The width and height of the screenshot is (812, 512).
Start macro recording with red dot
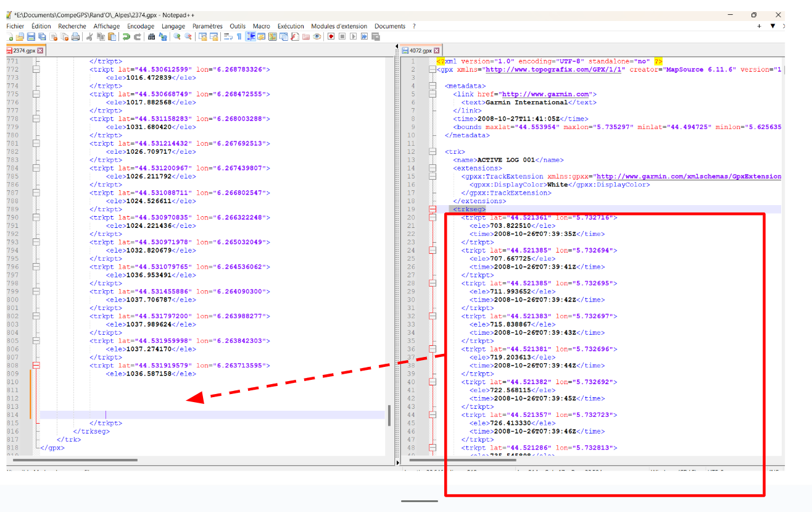pos(330,36)
